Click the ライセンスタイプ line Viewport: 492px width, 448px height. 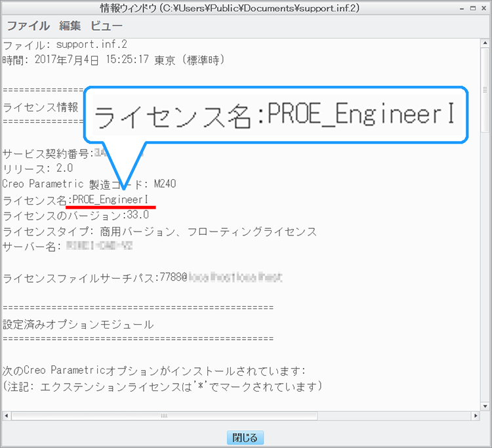(159, 231)
